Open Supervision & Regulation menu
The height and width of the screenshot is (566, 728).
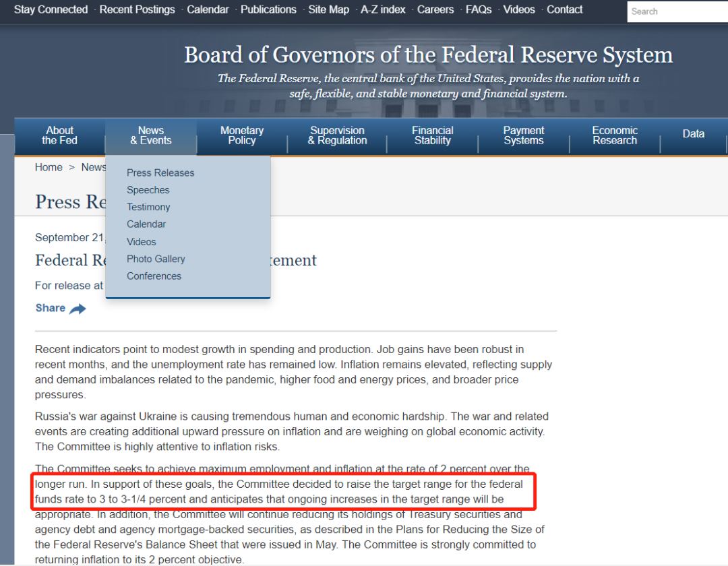point(337,135)
